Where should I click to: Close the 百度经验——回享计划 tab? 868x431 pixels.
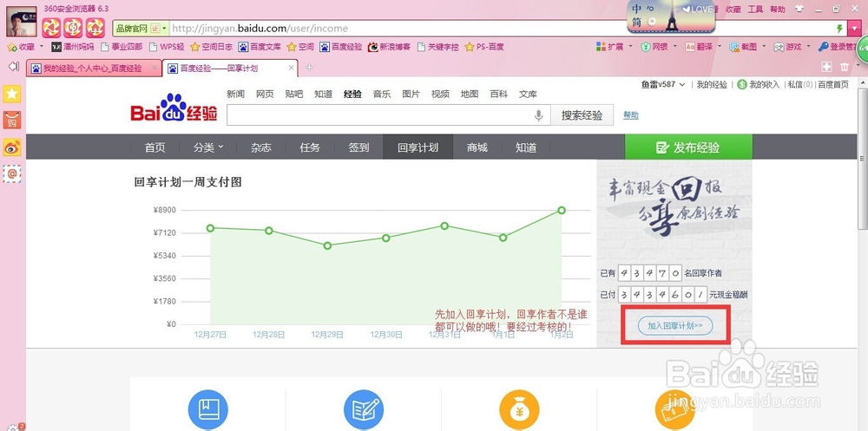click(x=291, y=68)
